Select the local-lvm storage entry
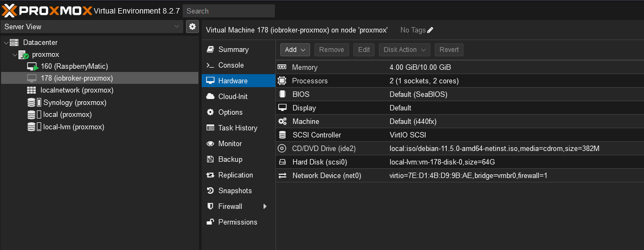Viewport: 644px width, 250px height. coord(73,127)
